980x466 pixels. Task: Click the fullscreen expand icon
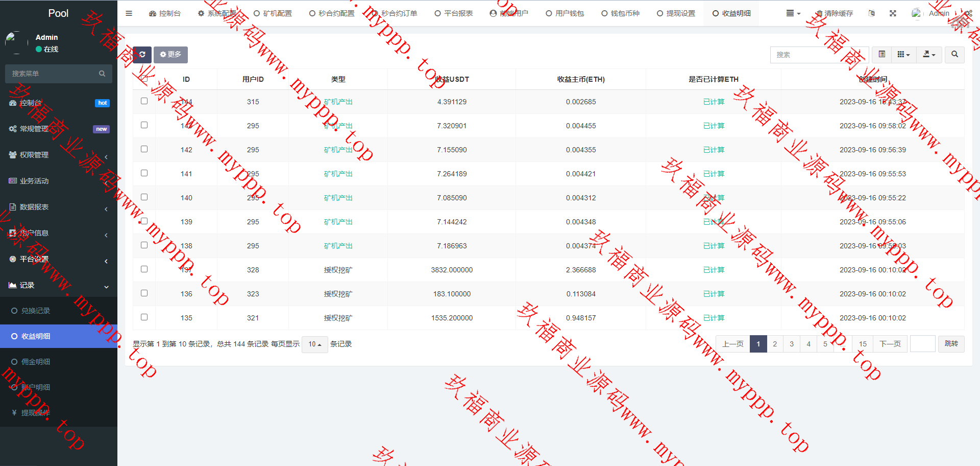click(893, 13)
